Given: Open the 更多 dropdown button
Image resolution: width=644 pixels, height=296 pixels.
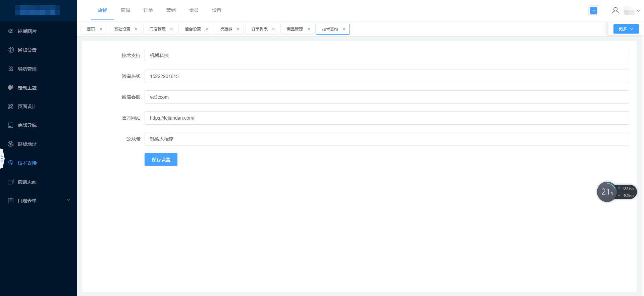Looking at the screenshot, I should tap(626, 29).
